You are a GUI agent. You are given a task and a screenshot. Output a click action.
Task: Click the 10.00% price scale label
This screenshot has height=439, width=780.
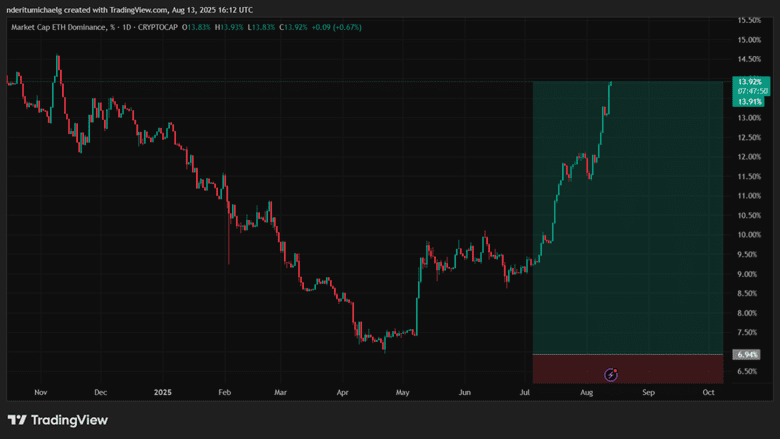(749, 235)
